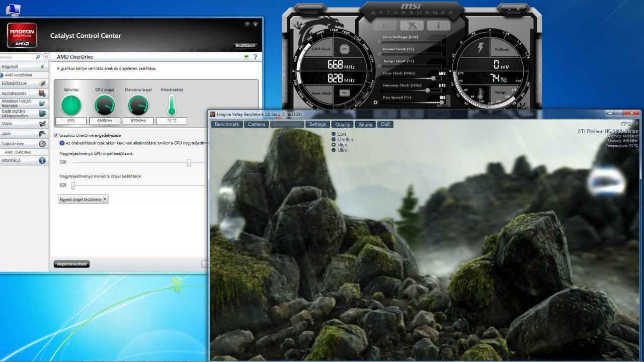
Task: Click Fan Speed slider knob in Afterburner
Action: (442, 102)
